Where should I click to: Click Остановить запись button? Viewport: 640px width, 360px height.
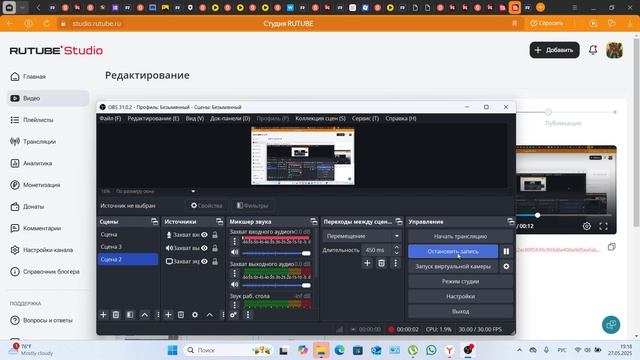pyautogui.click(x=453, y=251)
